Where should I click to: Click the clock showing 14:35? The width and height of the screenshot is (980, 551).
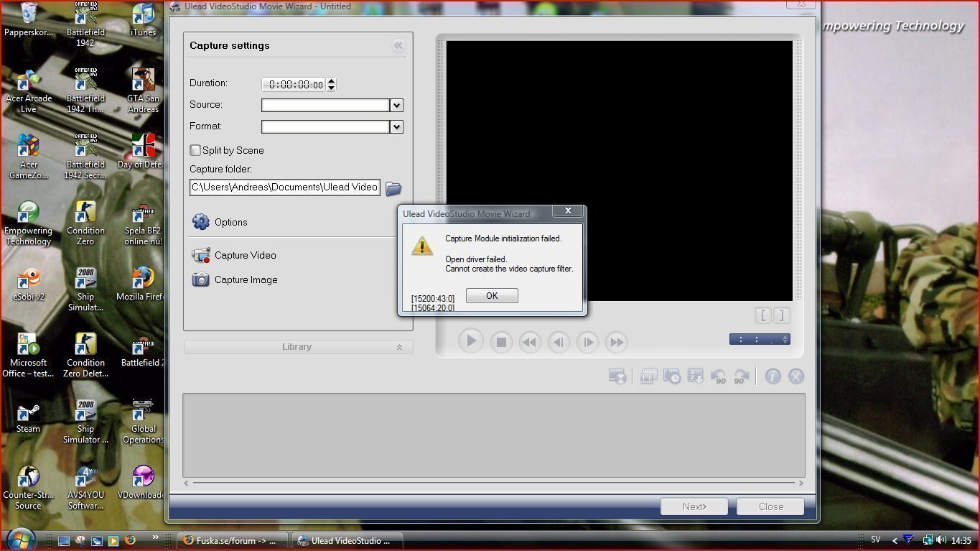tap(961, 540)
